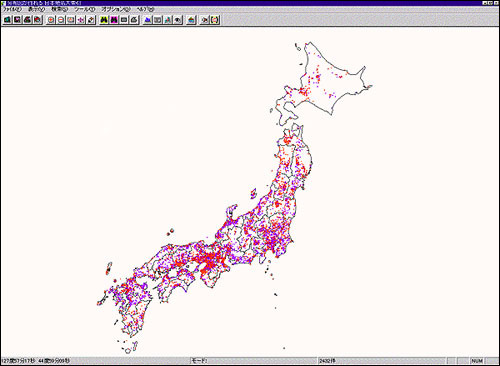This screenshot has width=500, height=366.
Task: Click the モード field in status bar
Action: pos(253,361)
